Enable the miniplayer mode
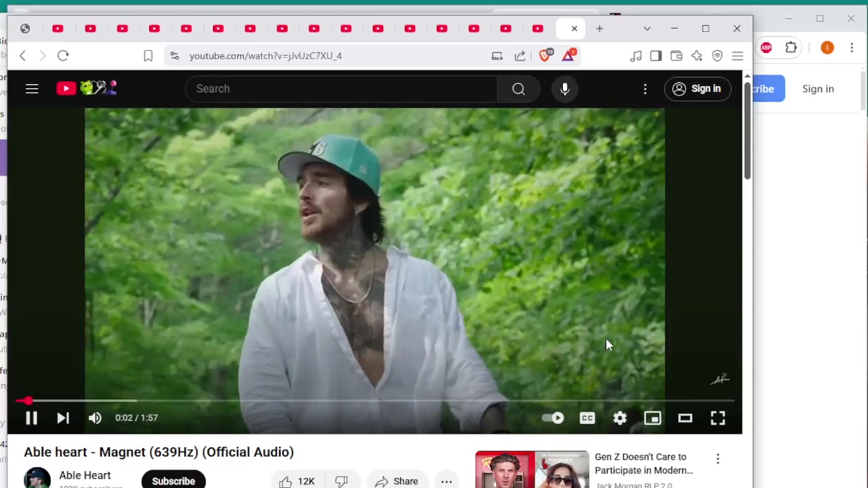The height and width of the screenshot is (488, 868). (652, 418)
